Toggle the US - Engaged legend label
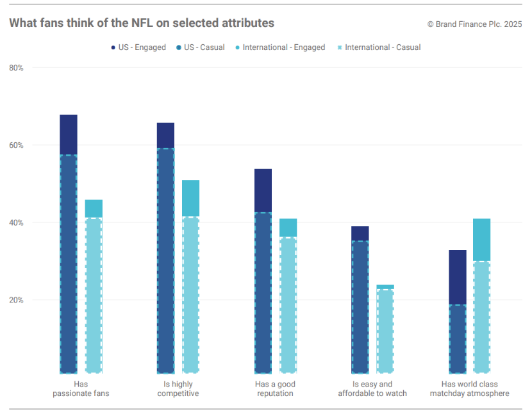 tap(142, 47)
